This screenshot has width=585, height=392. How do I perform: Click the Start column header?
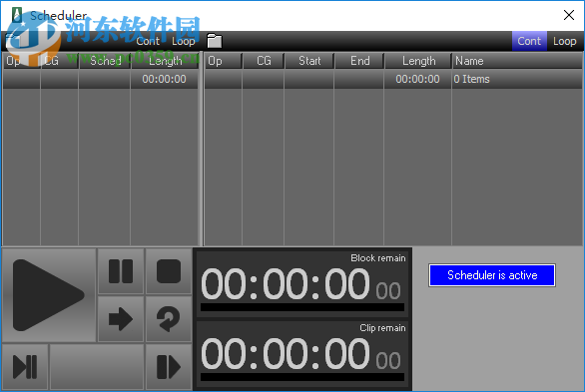(309, 61)
